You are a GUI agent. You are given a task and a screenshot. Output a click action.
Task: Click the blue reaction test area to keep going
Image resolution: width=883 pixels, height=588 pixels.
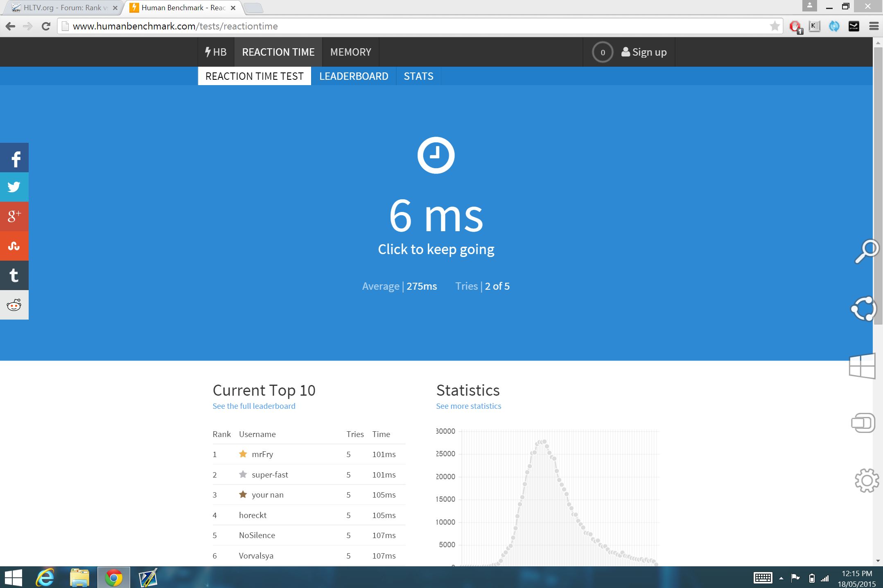[436, 249]
